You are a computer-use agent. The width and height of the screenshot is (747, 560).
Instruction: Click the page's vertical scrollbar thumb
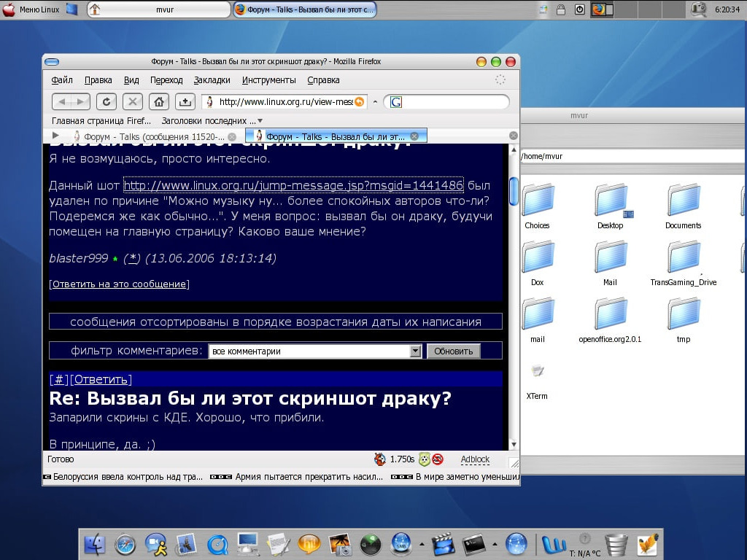(x=514, y=191)
